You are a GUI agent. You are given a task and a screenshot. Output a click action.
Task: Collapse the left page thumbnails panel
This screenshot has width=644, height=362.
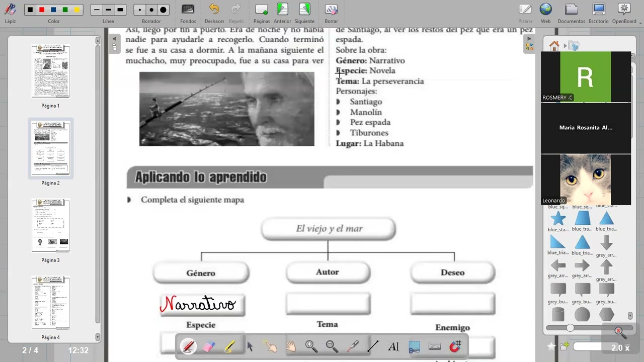[x=114, y=43]
